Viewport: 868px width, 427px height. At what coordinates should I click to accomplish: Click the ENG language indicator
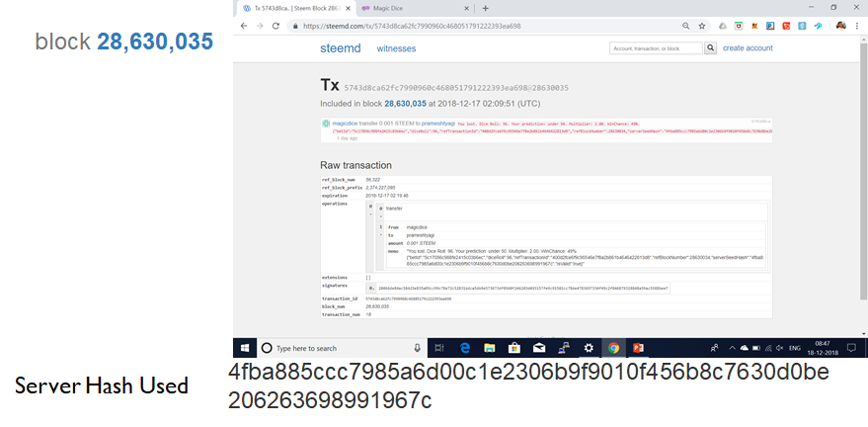coord(795,348)
